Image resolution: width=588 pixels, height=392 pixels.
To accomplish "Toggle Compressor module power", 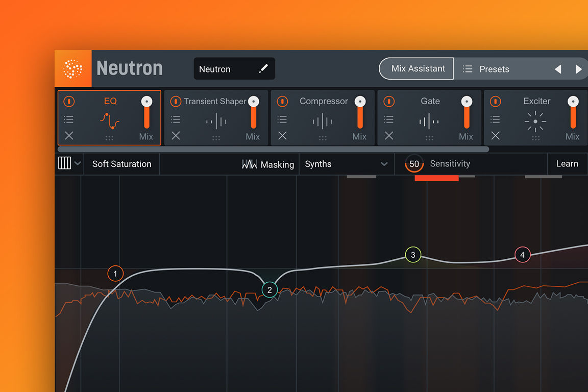I will pos(282,101).
